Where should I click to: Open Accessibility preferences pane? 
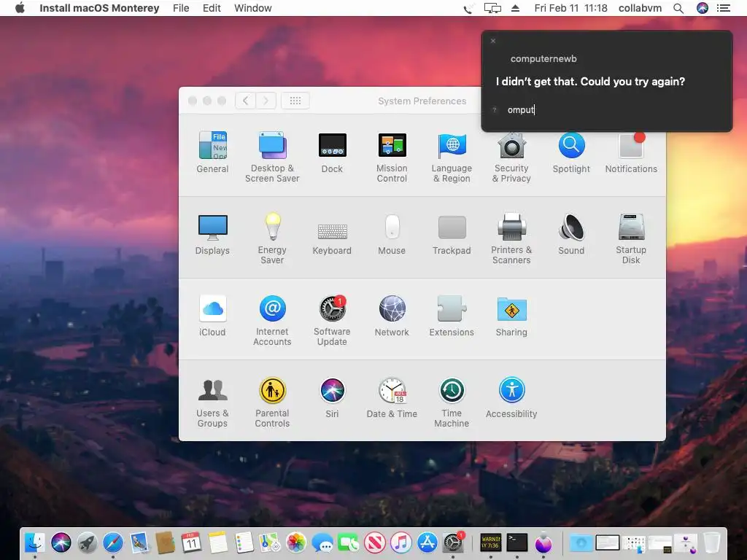tap(511, 397)
